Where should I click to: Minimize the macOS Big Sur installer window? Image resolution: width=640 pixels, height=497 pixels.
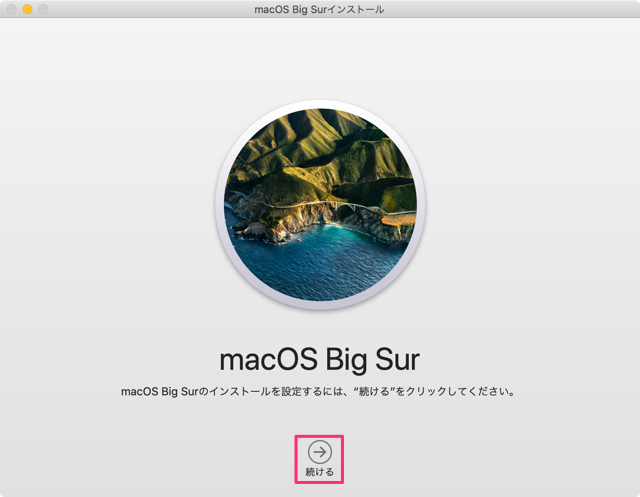click(27, 9)
